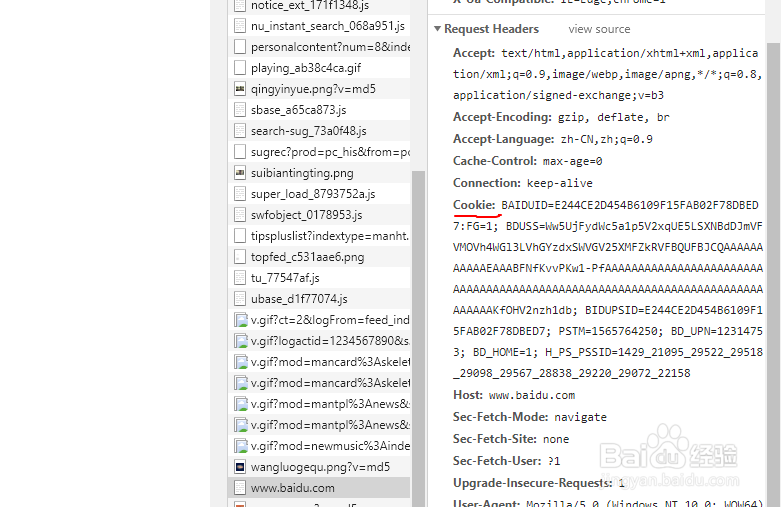781x507 pixels.
Task: Click the Cookie header name
Action: pos(474,205)
